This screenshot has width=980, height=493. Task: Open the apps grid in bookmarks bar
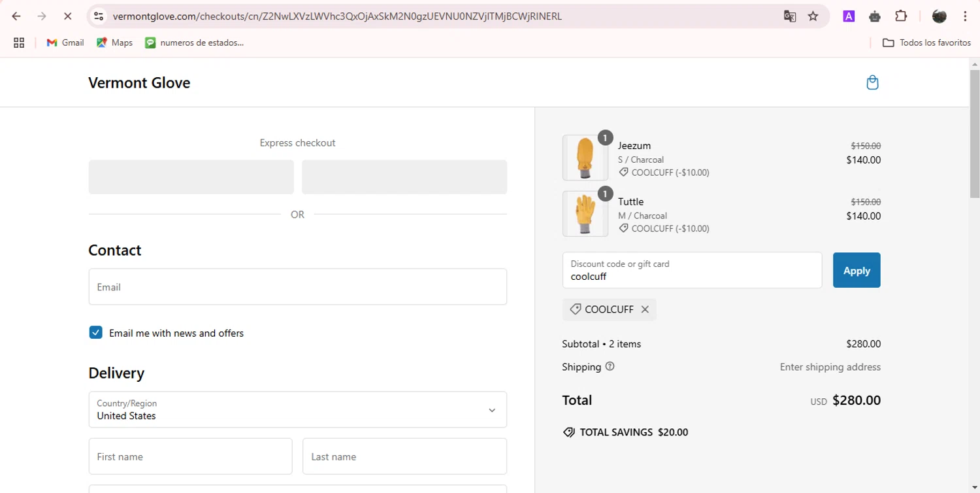pos(19,42)
